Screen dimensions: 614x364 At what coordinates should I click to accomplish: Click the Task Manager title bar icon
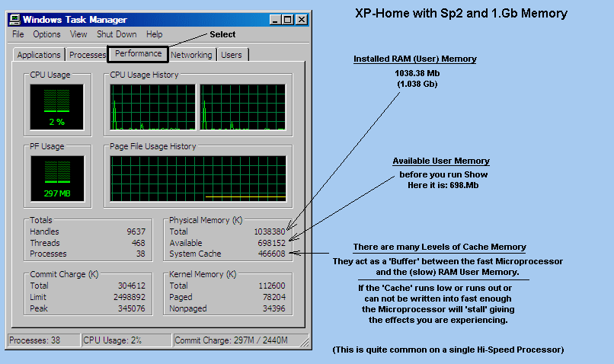14,19
